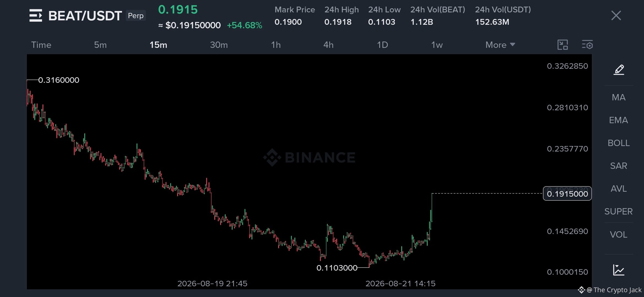Click the 0.2357770 price axis label
Screen dimensions: 644x297
tap(567, 149)
